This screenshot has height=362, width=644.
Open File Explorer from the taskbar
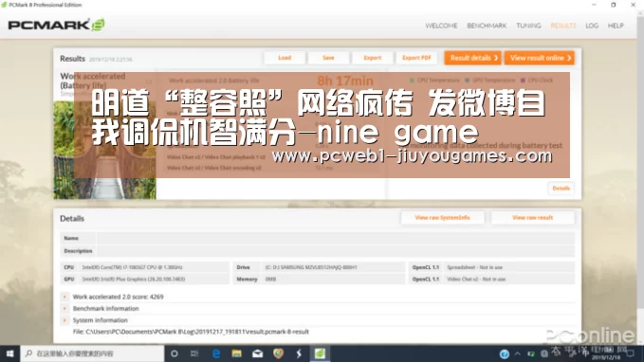(x=236, y=353)
